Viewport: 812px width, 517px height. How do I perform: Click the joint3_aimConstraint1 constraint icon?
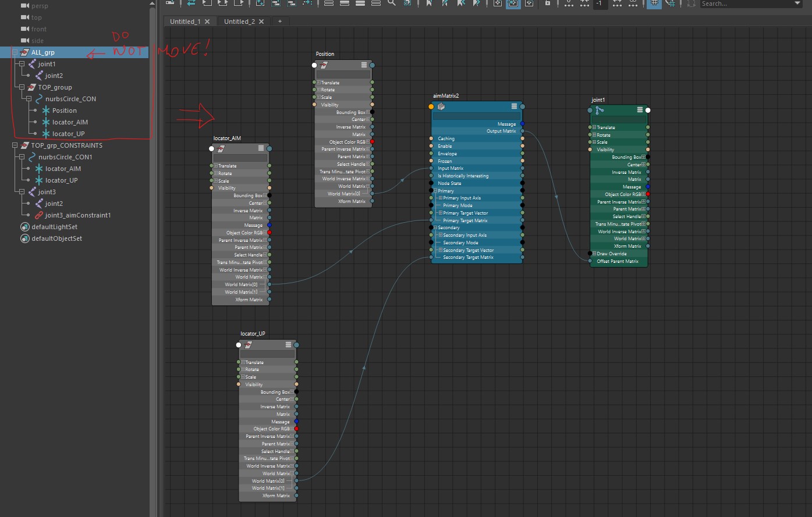coord(39,215)
